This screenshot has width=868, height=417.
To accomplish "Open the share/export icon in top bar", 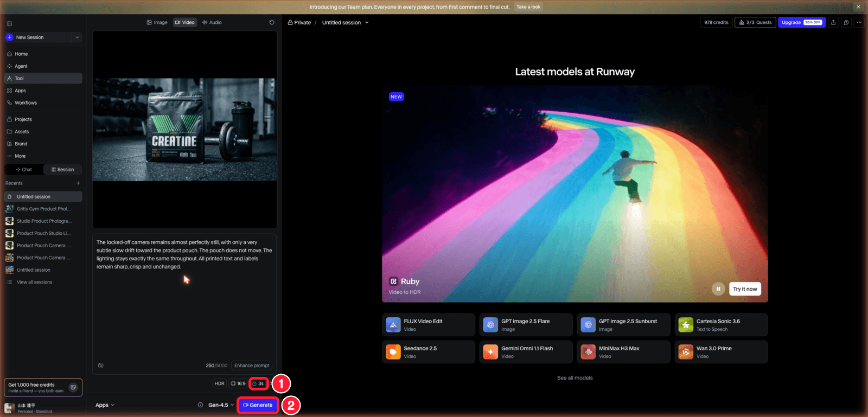I will (x=833, y=22).
